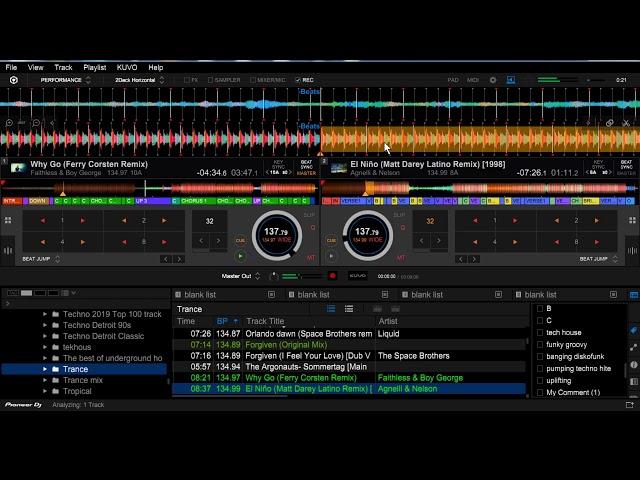
Task: Enable the SAMPLER panel checkbox
Action: [210, 80]
